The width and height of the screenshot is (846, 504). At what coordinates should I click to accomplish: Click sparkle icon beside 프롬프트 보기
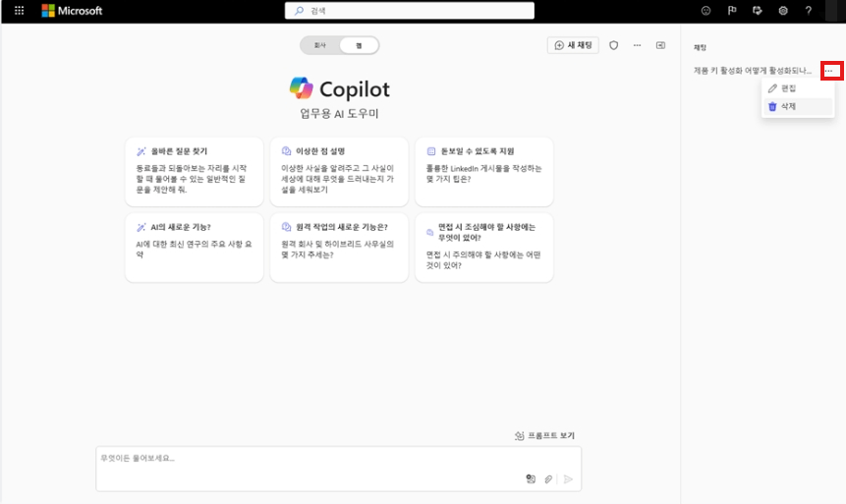pos(519,435)
